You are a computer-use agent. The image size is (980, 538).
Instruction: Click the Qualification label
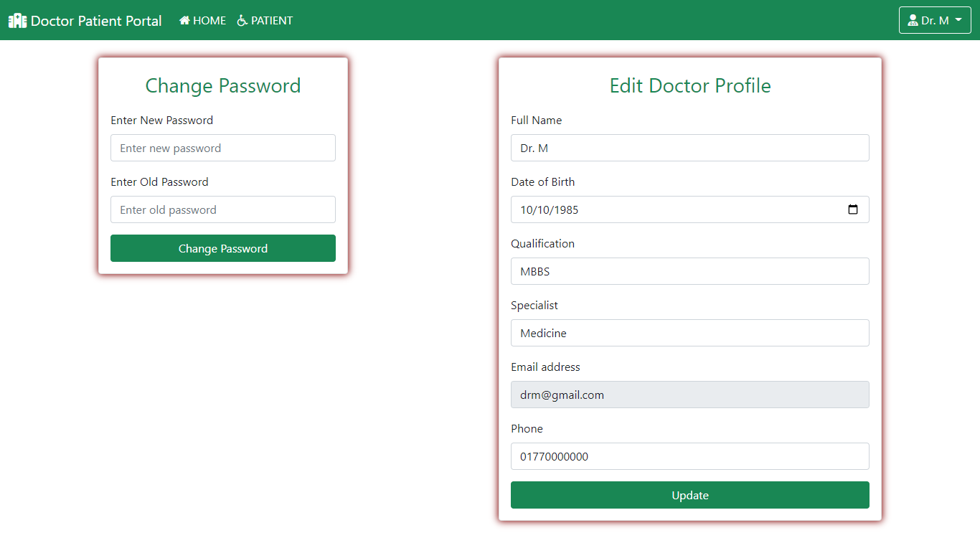click(x=543, y=244)
